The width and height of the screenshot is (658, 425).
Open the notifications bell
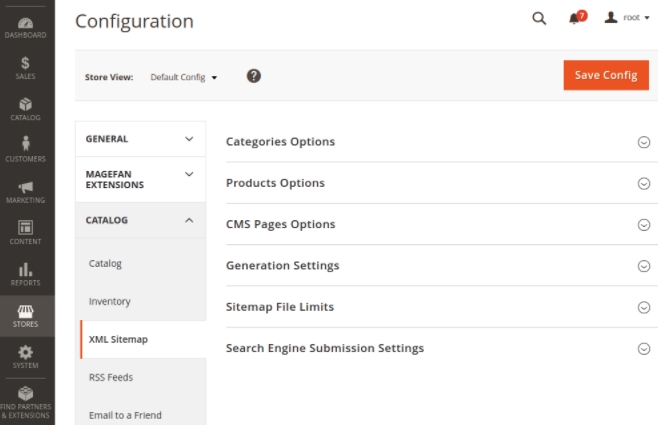(575, 18)
